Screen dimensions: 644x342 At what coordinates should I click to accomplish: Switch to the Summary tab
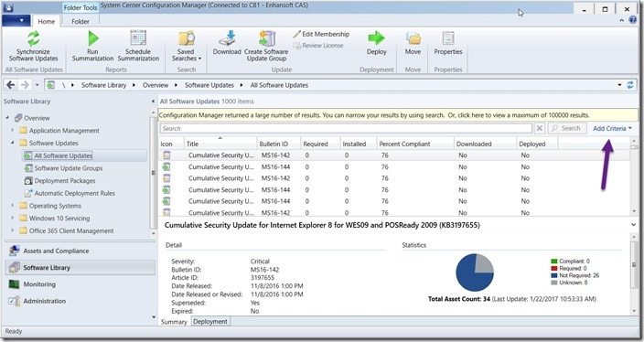click(174, 322)
